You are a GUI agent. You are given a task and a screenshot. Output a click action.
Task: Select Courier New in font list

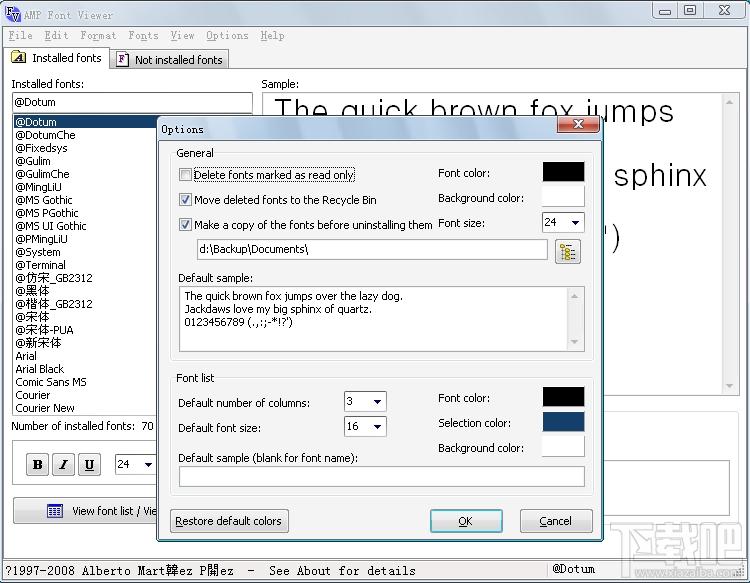pyautogui.click(x=45, y=408)
